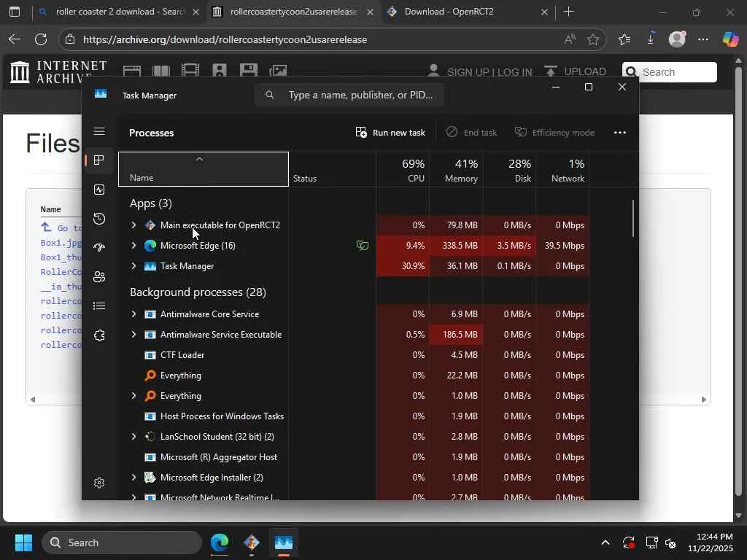747x560 pixels.
Task: Click the Windows taskbar Search box
Action: pyautogui.click(x=122, y=542)
